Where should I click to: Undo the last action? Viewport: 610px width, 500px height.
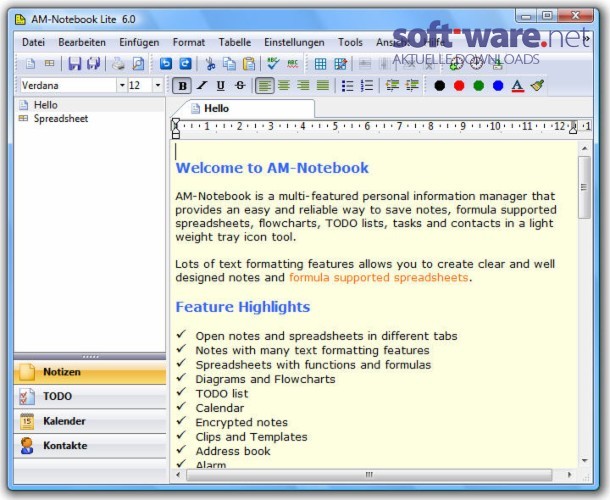click(166, 64)
